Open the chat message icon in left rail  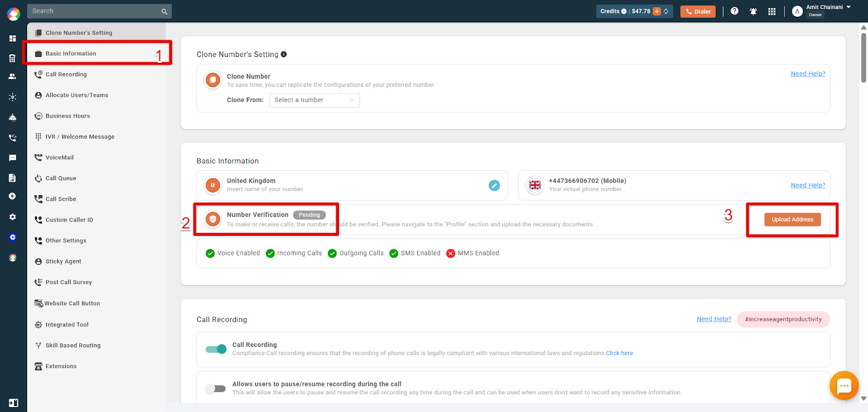tap(12, 158)
